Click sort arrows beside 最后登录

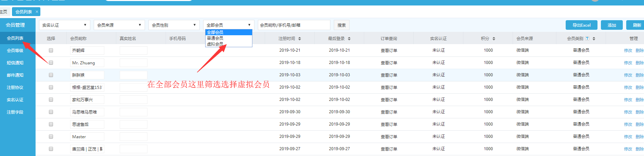coord(349,39)
